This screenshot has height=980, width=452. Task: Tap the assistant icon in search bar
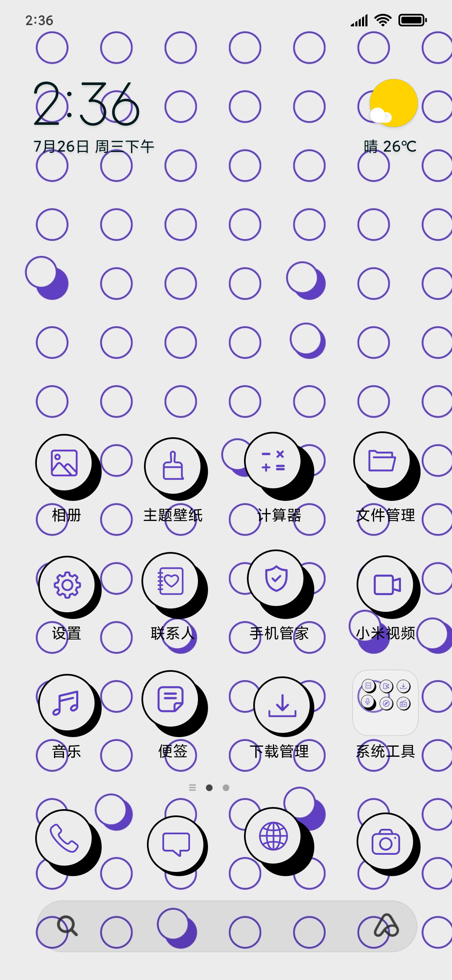coord(386,926)
